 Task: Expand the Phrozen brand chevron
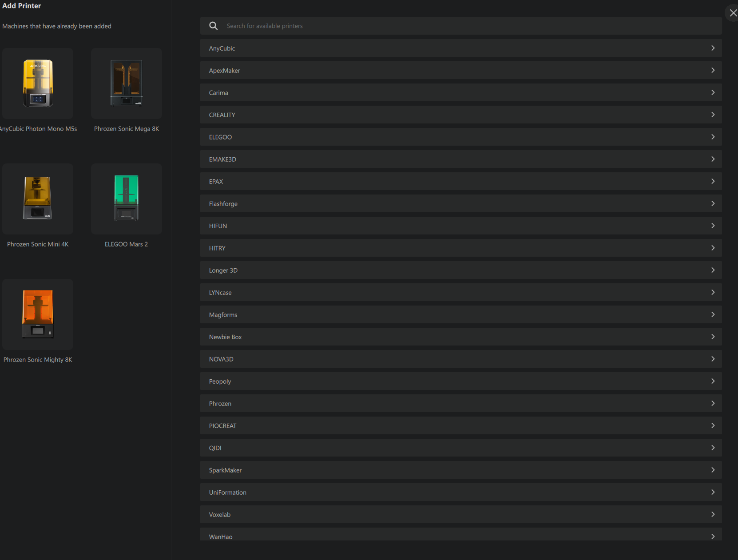coord(713,403)
